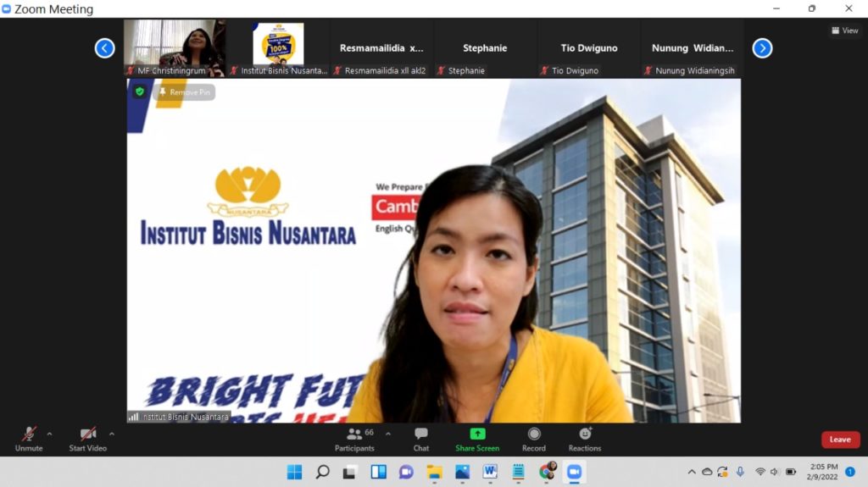Screen dimensions: 868x487
Task: Click the microphone in-use tray icon
Action: pos(740,472)
